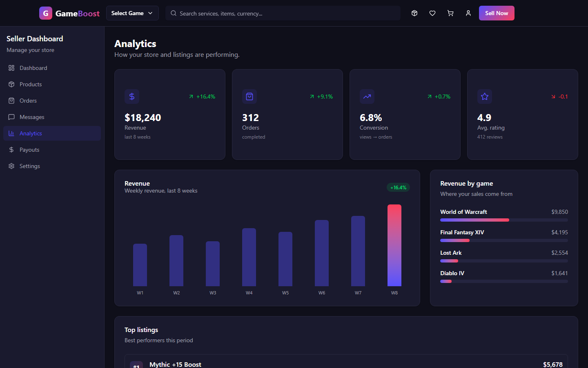Click the $1,641 Diablo IV amount
Viewport: 588px width, 368px height.
click(559, 273)
